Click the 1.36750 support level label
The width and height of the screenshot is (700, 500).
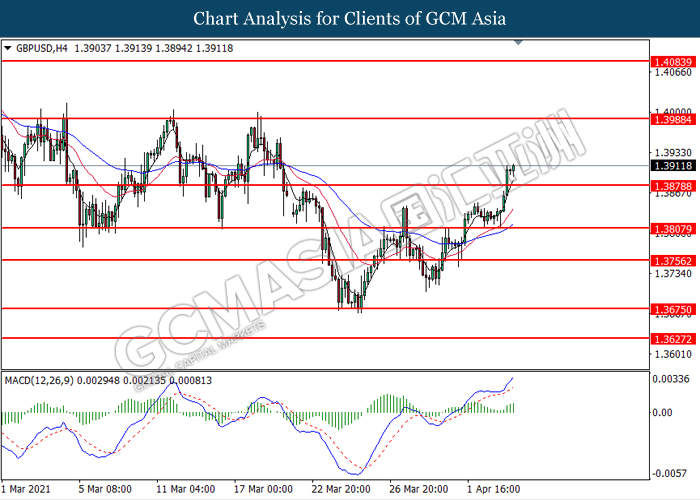coord(673,309)
